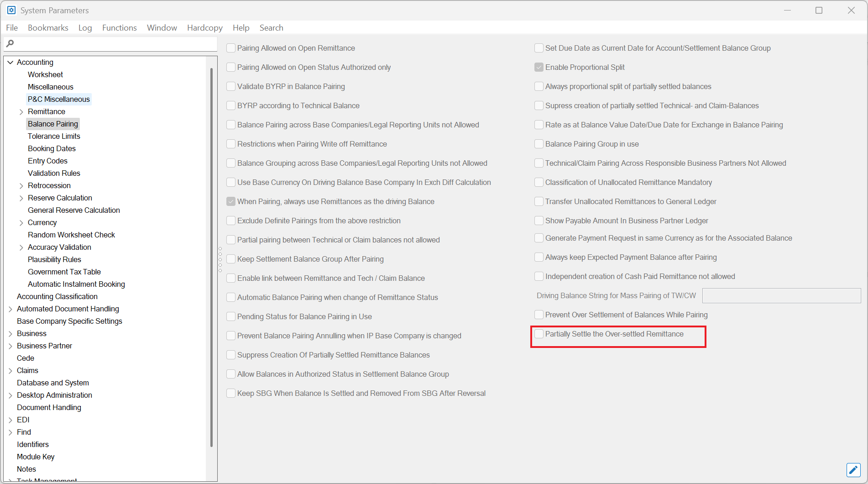868x484 pixels.
Task: Click the pencil edit icon
Action: click(x=853, y=470)
